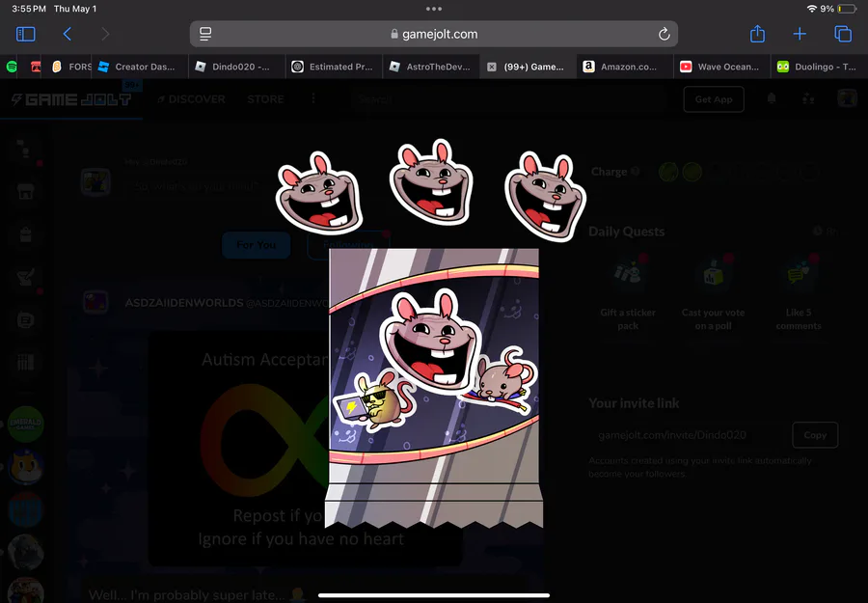868x603 pixels.
Task: Open the more options dots menu
Action: coord(313,98)
